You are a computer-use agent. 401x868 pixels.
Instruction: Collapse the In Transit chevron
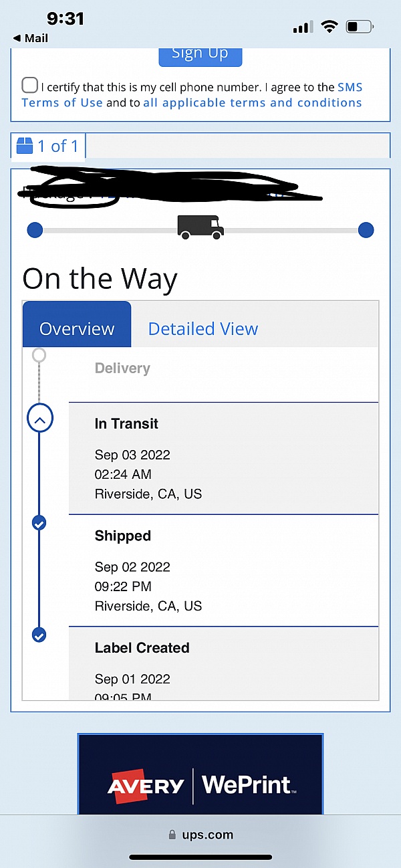click(39, 420)
